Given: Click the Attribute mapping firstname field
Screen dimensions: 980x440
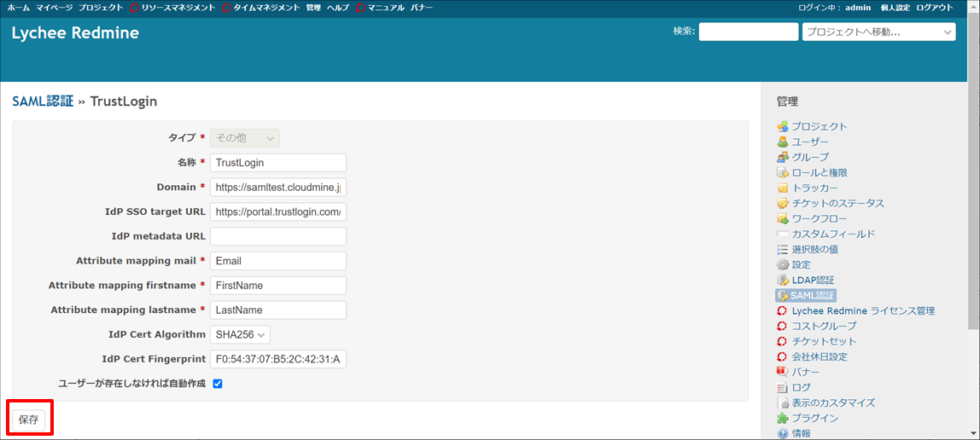Looking at the screenshot, I should [278, 286].
